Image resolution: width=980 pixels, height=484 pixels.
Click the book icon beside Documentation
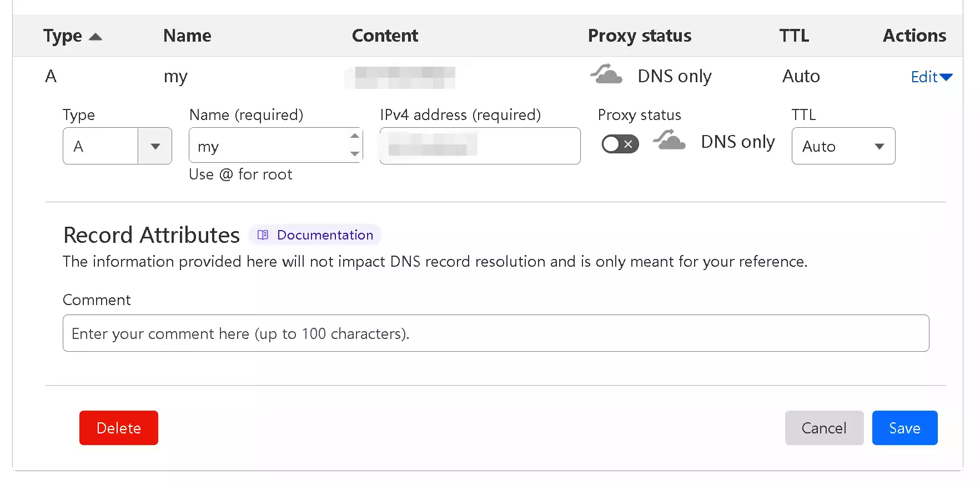(263, 235)
